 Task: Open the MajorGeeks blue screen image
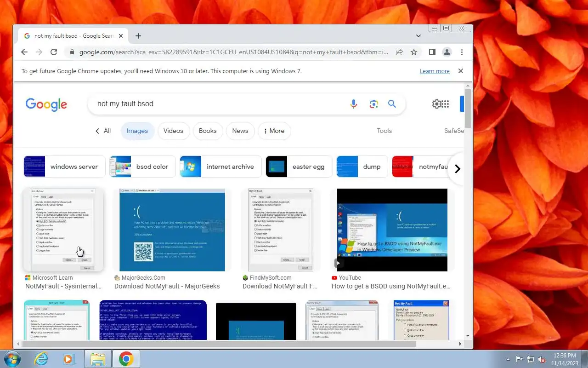click(x=172, y=230)
